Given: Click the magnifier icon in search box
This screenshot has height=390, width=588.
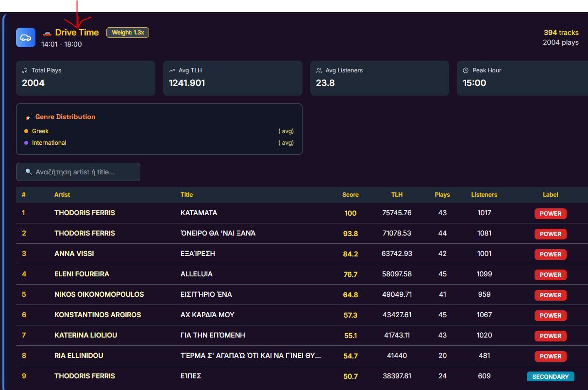Looking at the screenshot, I should [x=29, y=172].
